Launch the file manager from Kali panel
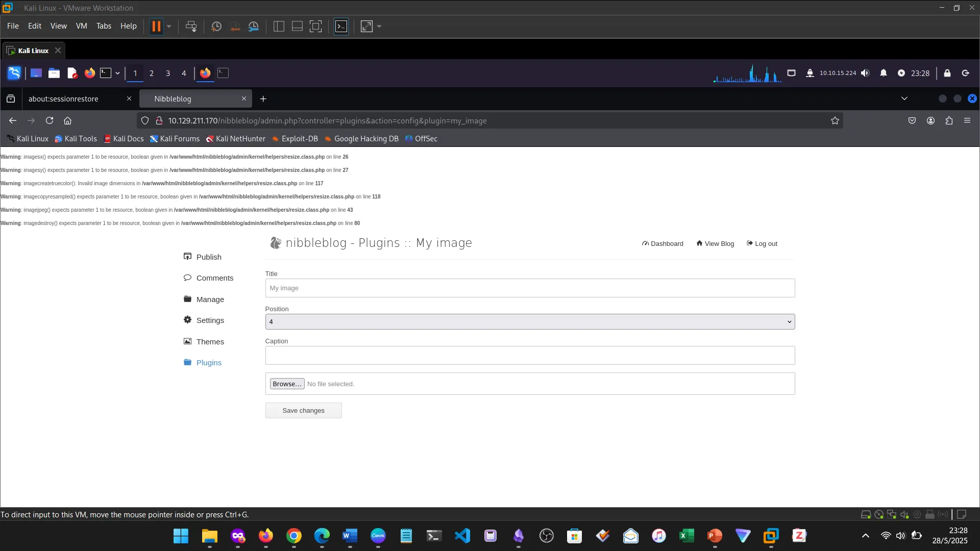Viewport: 980px width, 551px height. coord(54,73)
